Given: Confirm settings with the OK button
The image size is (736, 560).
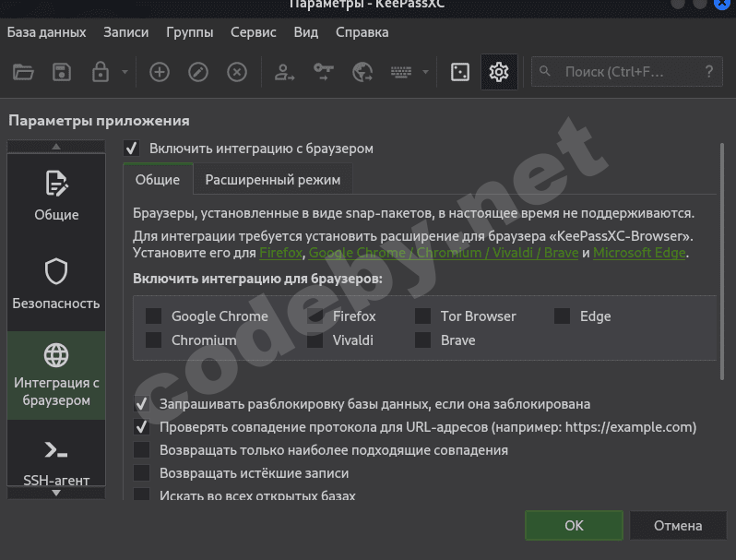Looking at the screenshot, I should coord(574,525).
